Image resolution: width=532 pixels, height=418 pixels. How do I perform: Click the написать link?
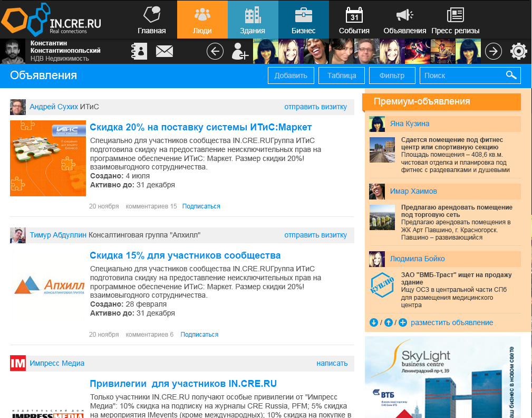(332, 363)
